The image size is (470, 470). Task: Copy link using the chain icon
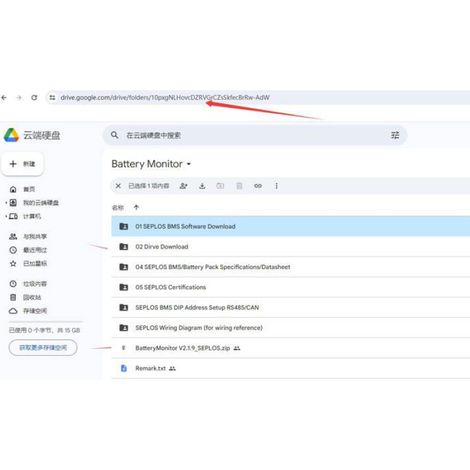click(x=258, y=186)
